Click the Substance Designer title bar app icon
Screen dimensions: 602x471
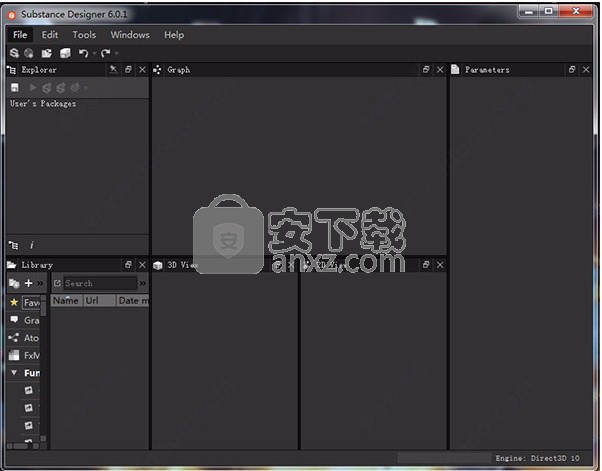pyautogui.click(x=12, y=15)
